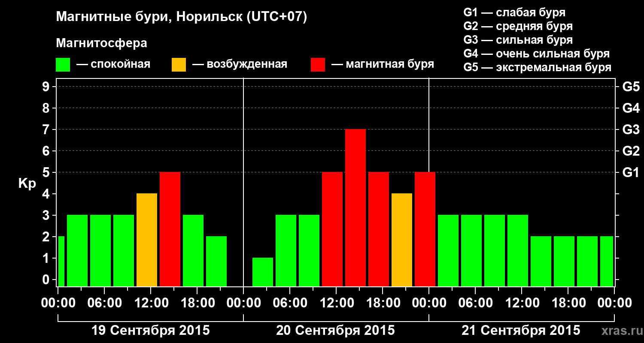This screenshot has width=644, height=343.
Task: Click the '— возбужденная' legend label
Action: tap(240, 64)
